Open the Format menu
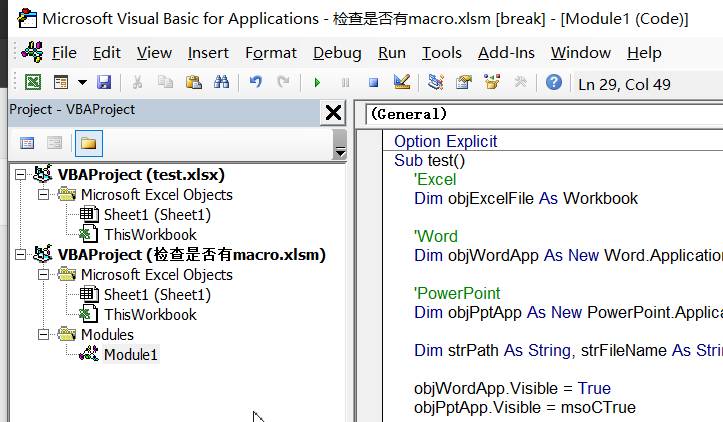This screenshot has height=422, width=723. point(271,53)
